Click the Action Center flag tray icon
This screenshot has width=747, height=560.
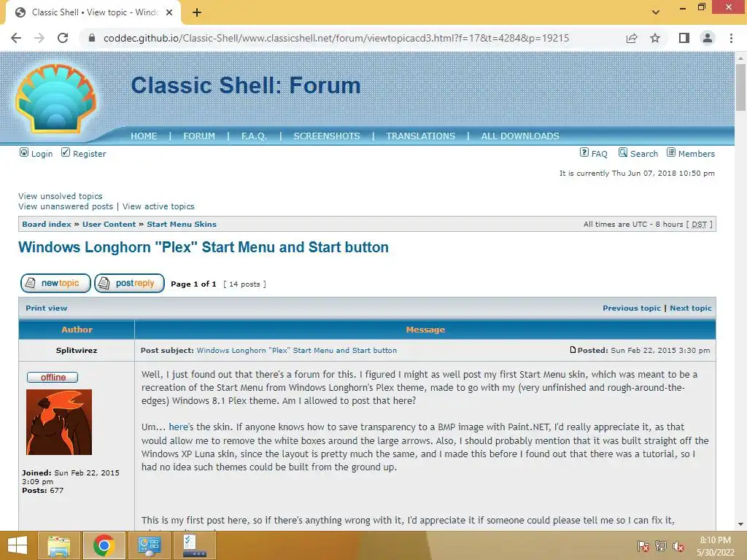pos(643,546)
